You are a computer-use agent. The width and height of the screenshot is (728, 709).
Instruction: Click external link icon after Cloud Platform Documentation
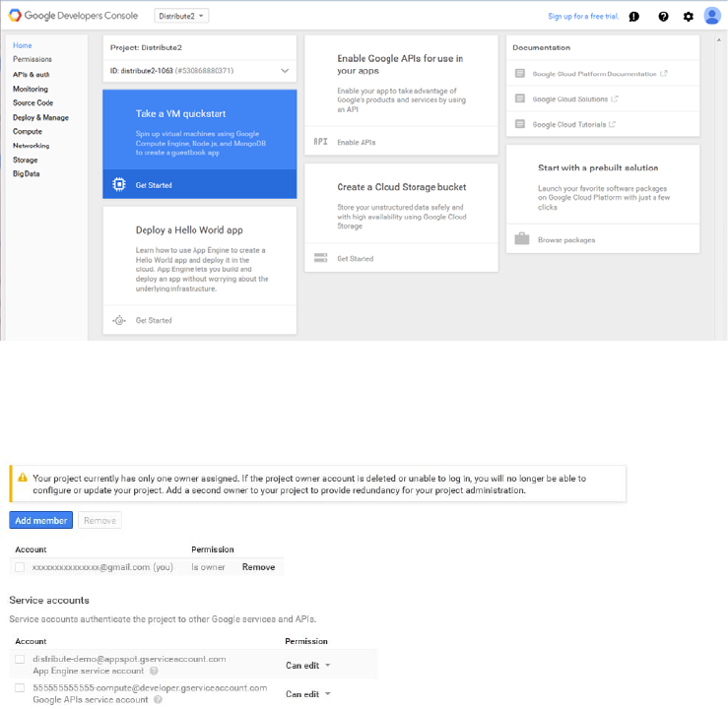point(664,73)
